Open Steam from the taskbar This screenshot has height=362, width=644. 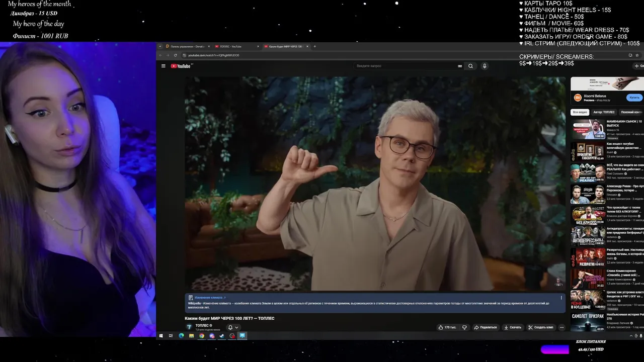(222, 336)
